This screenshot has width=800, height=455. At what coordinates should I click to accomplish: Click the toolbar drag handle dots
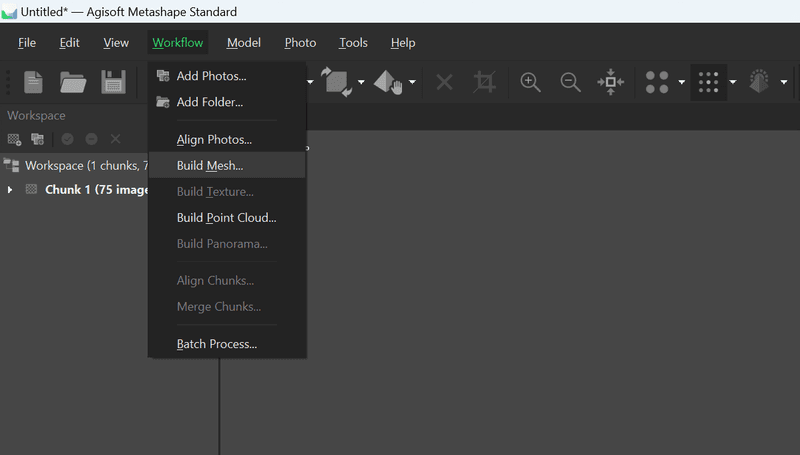coord(8,82)
